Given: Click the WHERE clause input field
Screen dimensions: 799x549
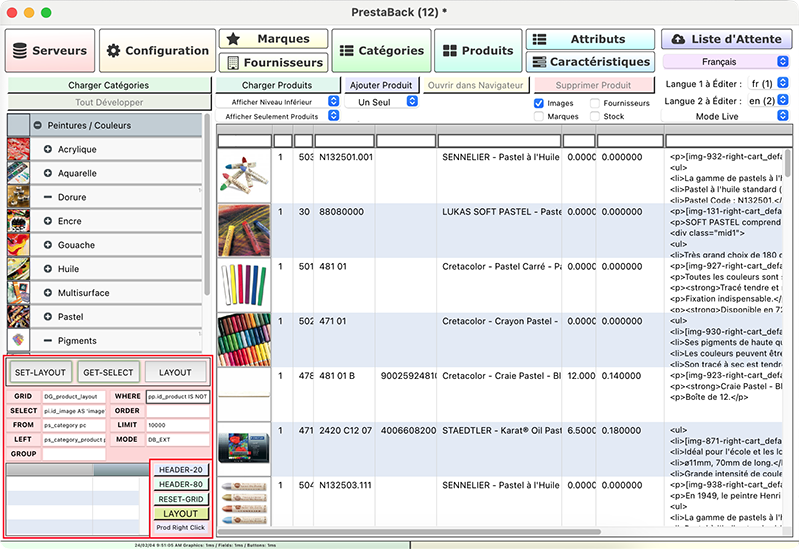Looking at the screenshot, I should pos(177,397).
